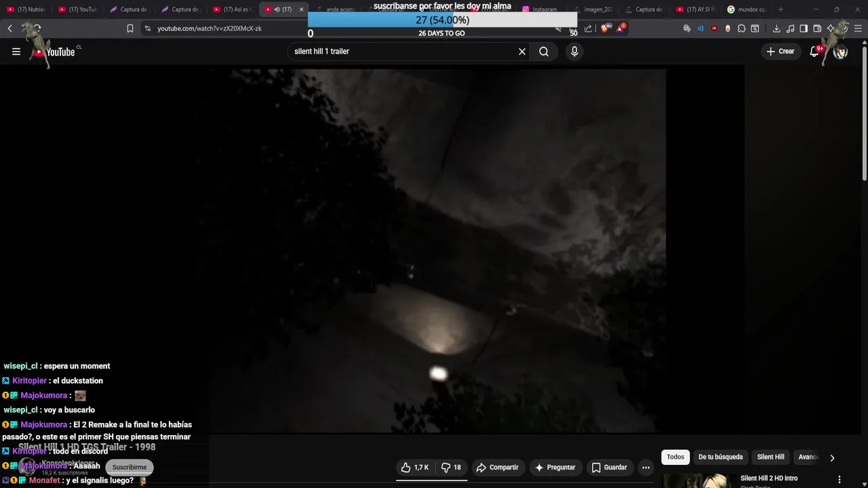Clear the search box with X
Image resolution: width=868 pixels, height=488 pixels.
[522, 52]
